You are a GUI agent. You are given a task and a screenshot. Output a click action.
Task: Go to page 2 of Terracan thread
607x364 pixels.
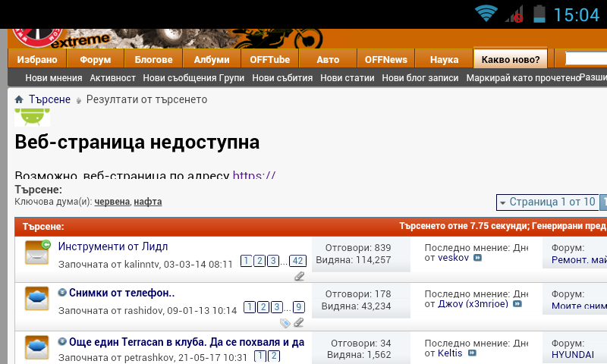click(x=274, y=356)
